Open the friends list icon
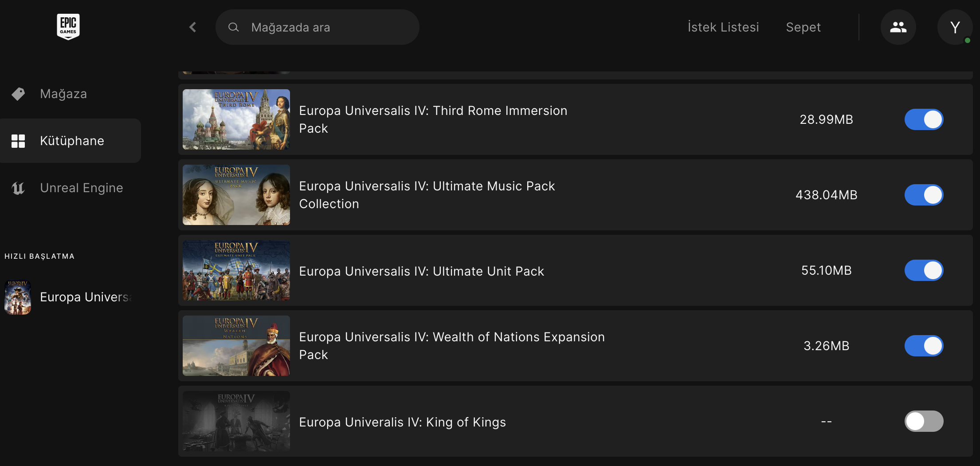The width and height of the screenshot is (980, 466). pos(898,27)
